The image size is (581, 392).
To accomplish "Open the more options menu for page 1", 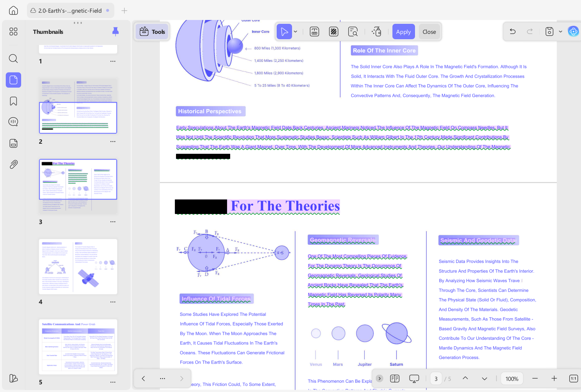I will tap(113, 61).
